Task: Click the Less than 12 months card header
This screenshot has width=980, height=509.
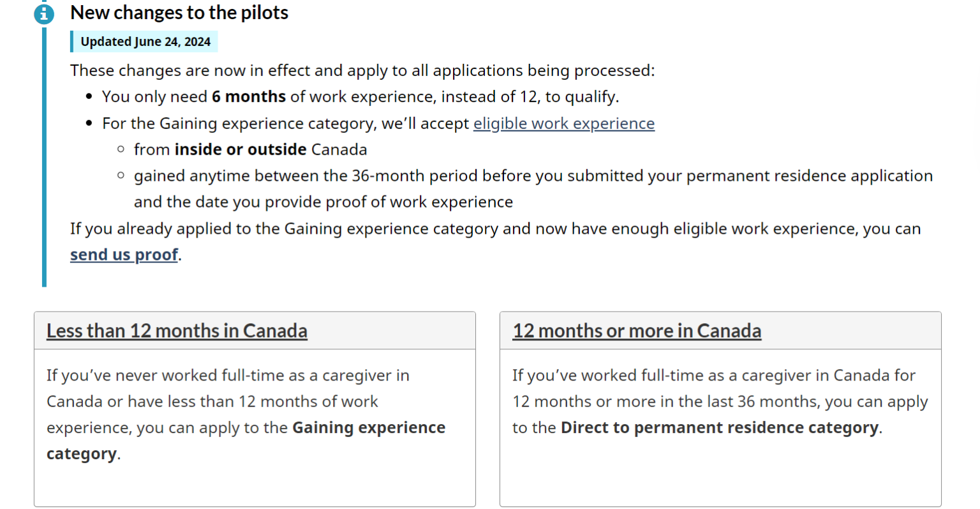Action: click(255, 330)
